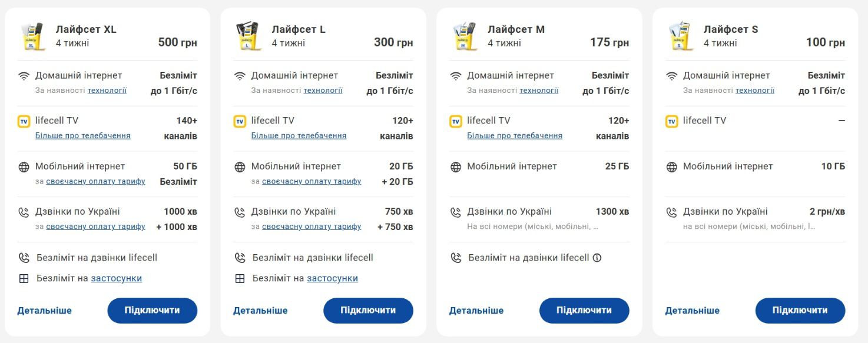
Task: Click the info icon beside Лайфсет M lifecell calls
Action: click(x=597, y=258)
